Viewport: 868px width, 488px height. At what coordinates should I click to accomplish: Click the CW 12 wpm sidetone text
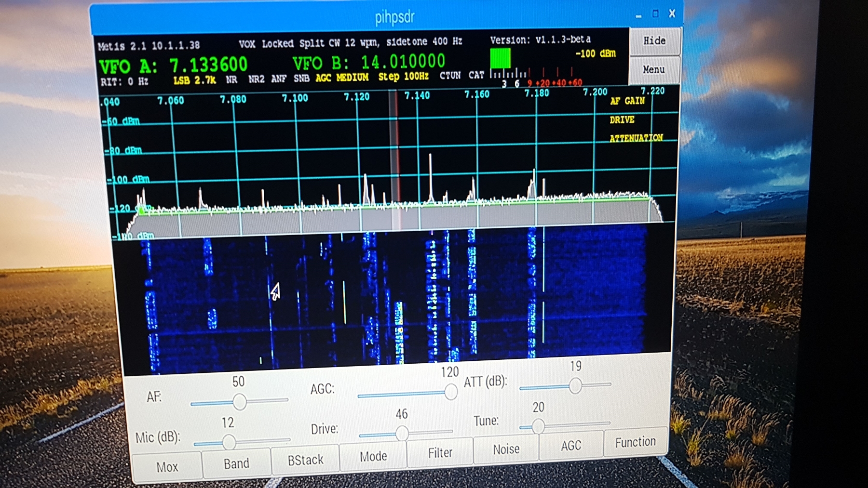[396, 42]
